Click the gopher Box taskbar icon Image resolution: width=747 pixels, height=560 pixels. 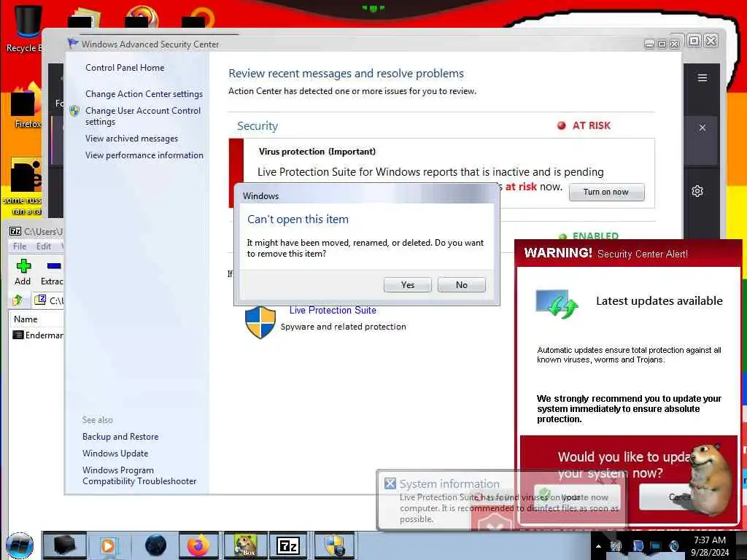coord(245,545)
